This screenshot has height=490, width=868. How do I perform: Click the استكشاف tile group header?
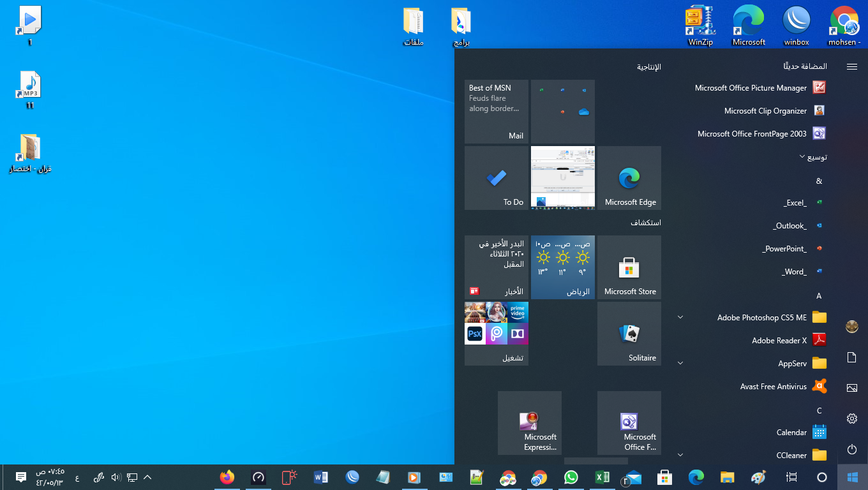pyautogui.click(x=645, y=223)
